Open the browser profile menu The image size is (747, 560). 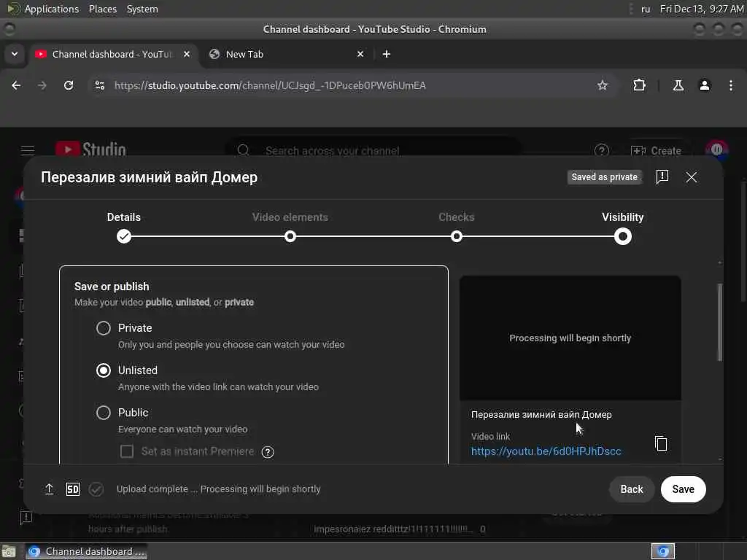click(x=704, y=85)
